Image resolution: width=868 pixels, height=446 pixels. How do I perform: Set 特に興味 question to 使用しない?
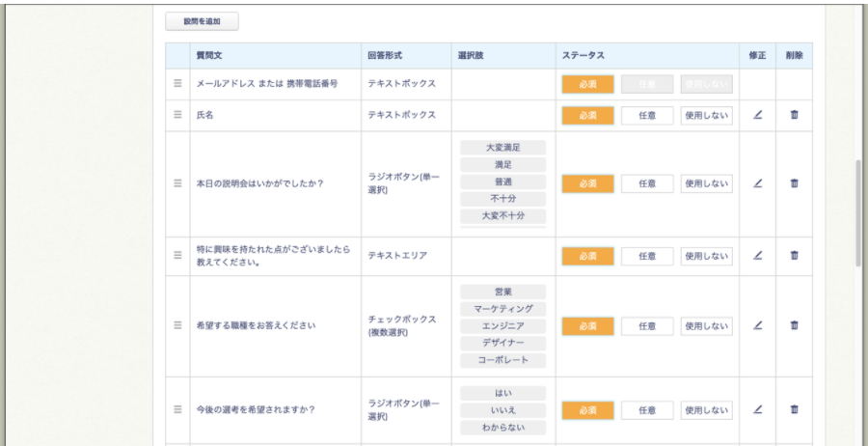pyautogui.click(x=706, y=256)
